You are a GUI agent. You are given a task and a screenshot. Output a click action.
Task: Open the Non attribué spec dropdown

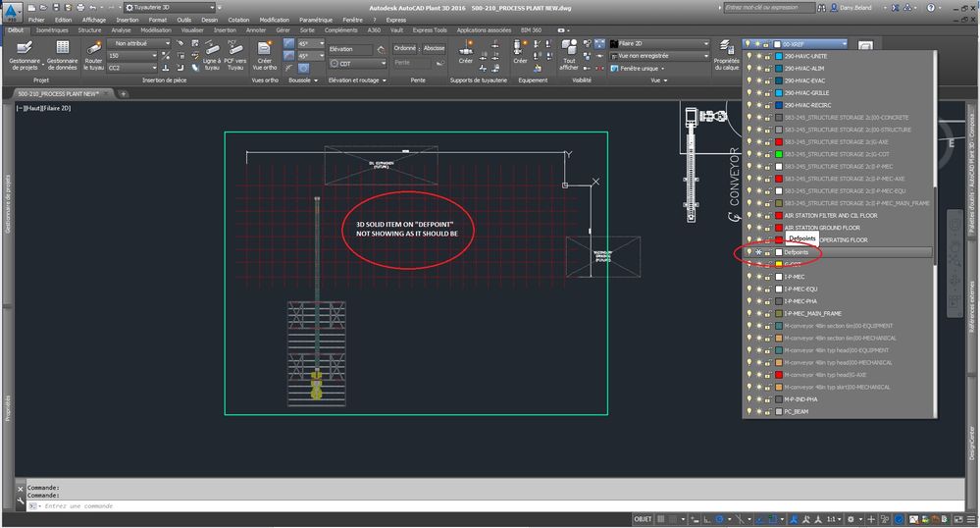tap(138, 43)
